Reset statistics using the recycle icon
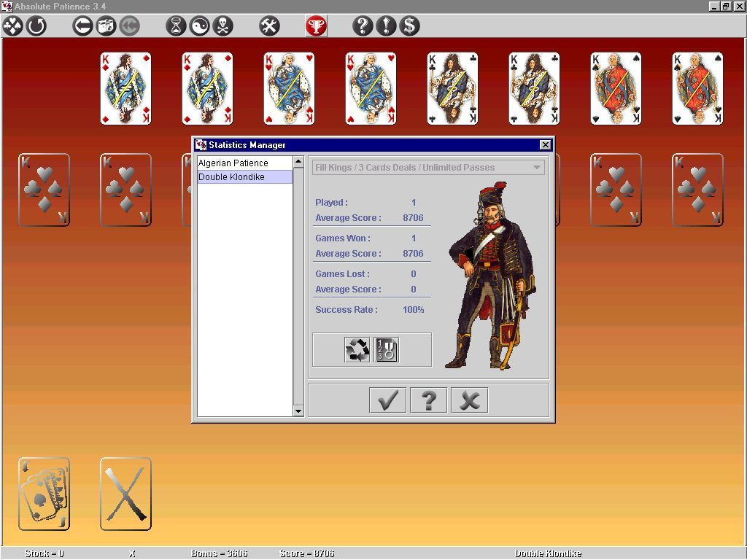The image size is (747, 560). click(357, 350)
